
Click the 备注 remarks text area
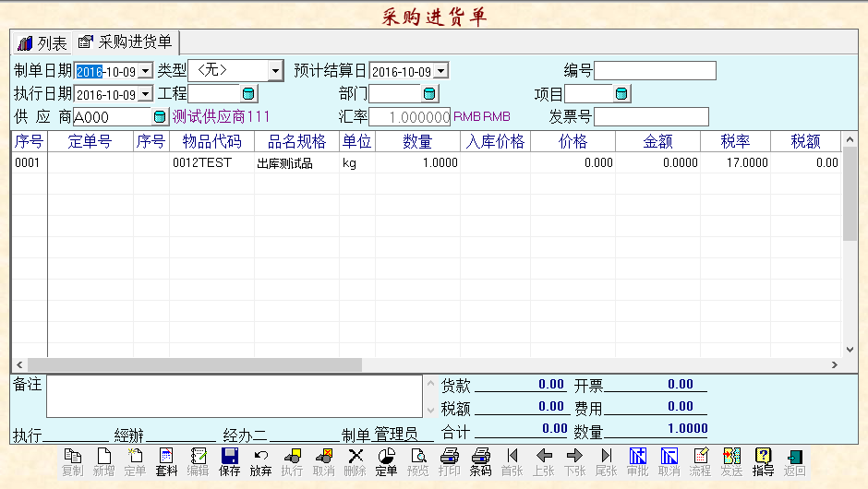point(235,396)
